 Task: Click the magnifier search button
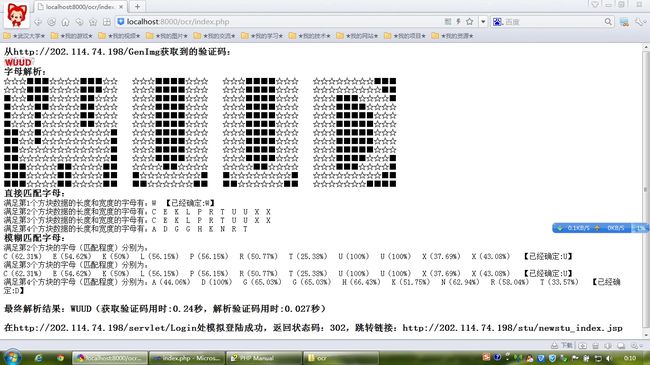point(608,22)
